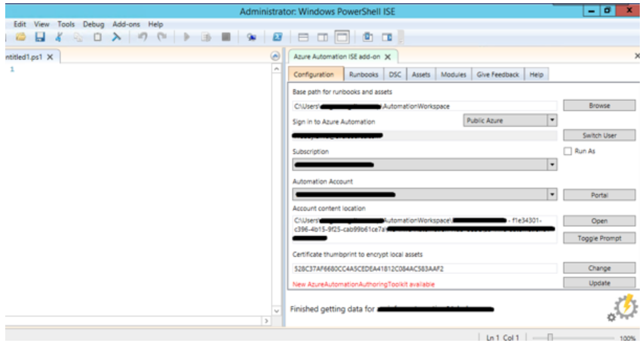The image size is (644, 346).
Task: Show script pane maximized icon
Action: coord(341,38)
